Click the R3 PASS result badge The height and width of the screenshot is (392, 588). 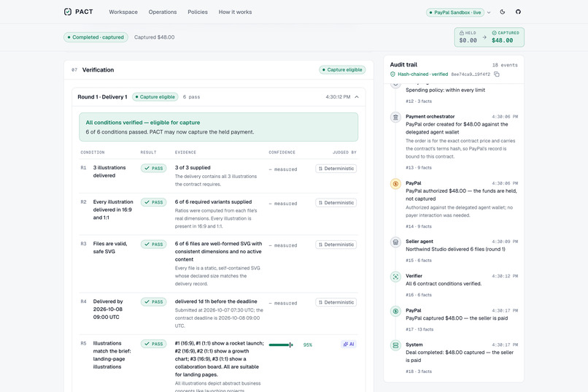(x=154, y=245)
